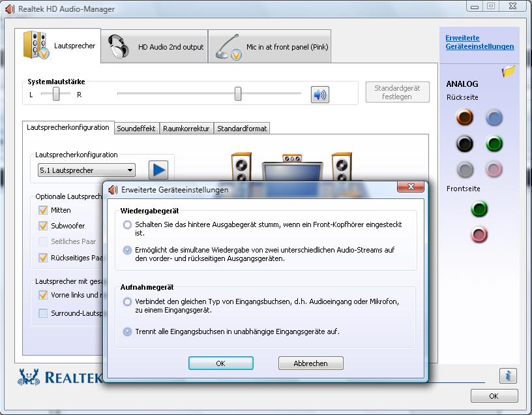This screenshot has height=415, width=532.
Task: Click the green front panel jack
Action: (x=479, y=209)
